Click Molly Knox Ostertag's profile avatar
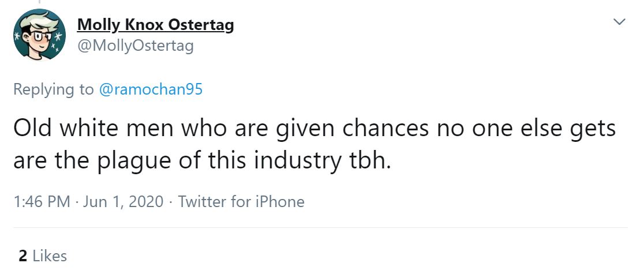This screenshot has height=278, width=644. (x=40, y=34)
